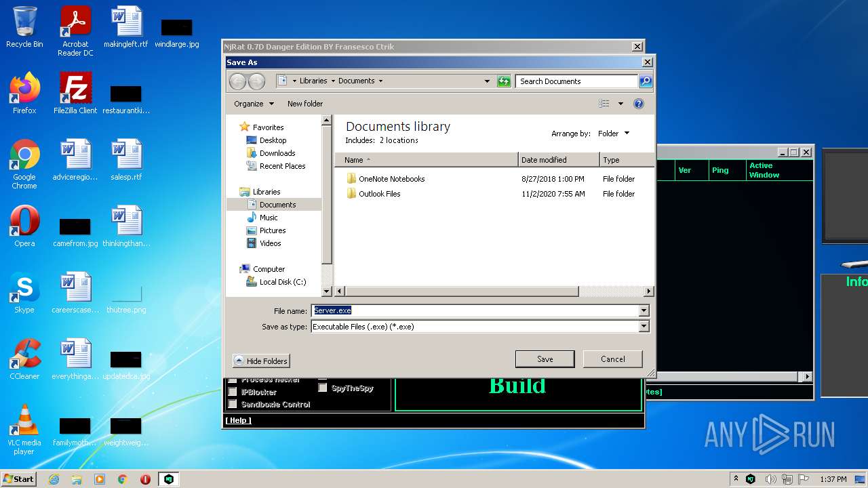Image resolution: width=868 pixels, height=488 pixels.
Task: Open the CCleaner desktop icon
Action: [x=24, y=359]
